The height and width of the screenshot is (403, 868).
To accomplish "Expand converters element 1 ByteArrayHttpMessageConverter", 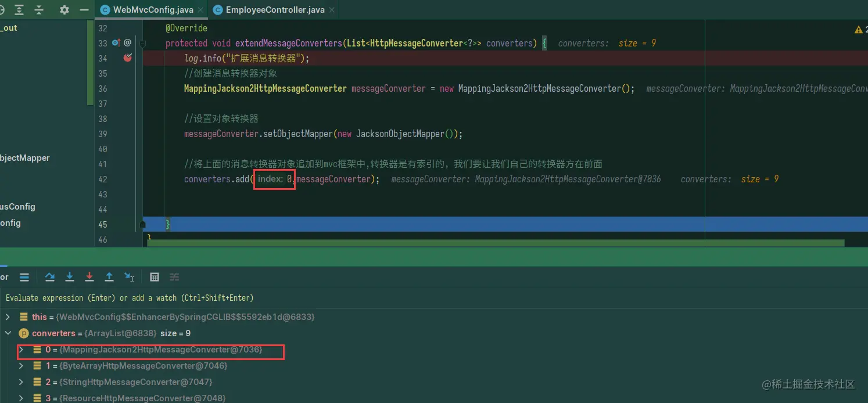I will coord(21,366).
